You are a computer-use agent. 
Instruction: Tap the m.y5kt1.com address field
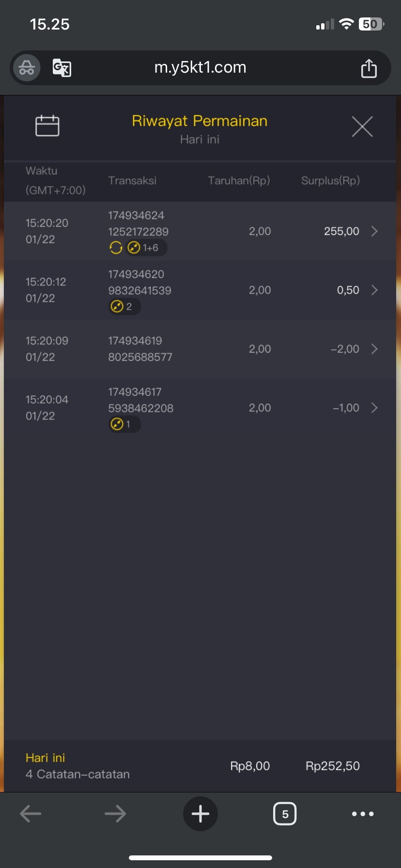pyautogui.click(x=200, y=68)
